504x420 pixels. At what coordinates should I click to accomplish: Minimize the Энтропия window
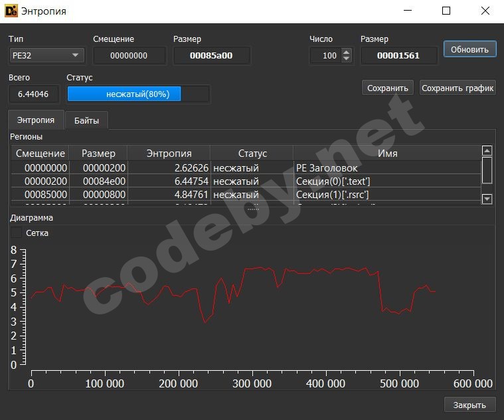pyautogui.click(x=408, y=11)
